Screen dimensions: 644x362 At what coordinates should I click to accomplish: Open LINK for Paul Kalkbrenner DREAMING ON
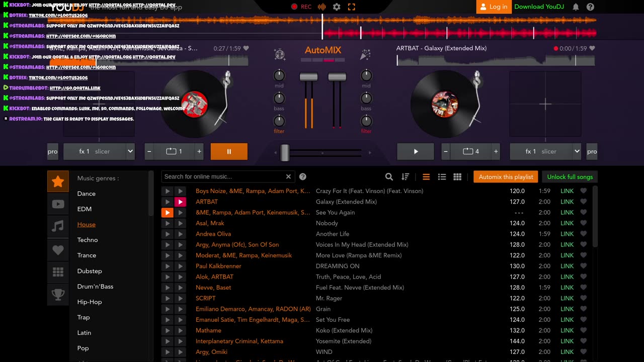567,266
